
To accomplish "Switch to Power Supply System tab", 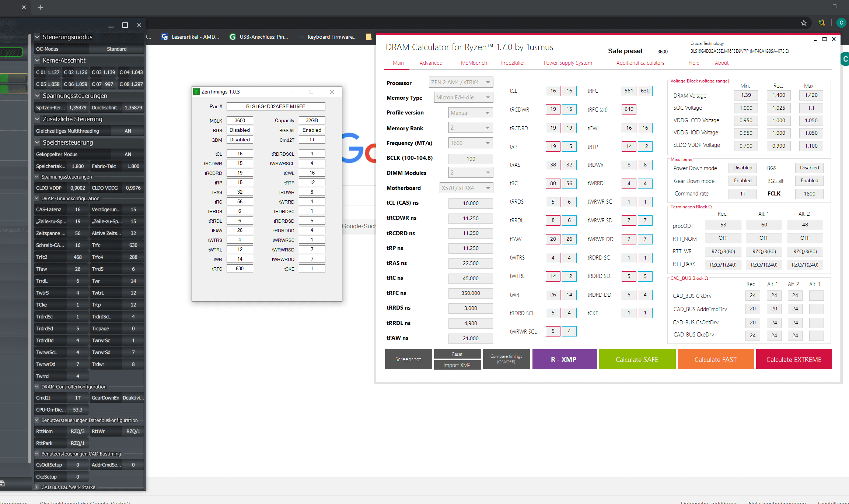I will pyautogui.click(x=568, y=63).
